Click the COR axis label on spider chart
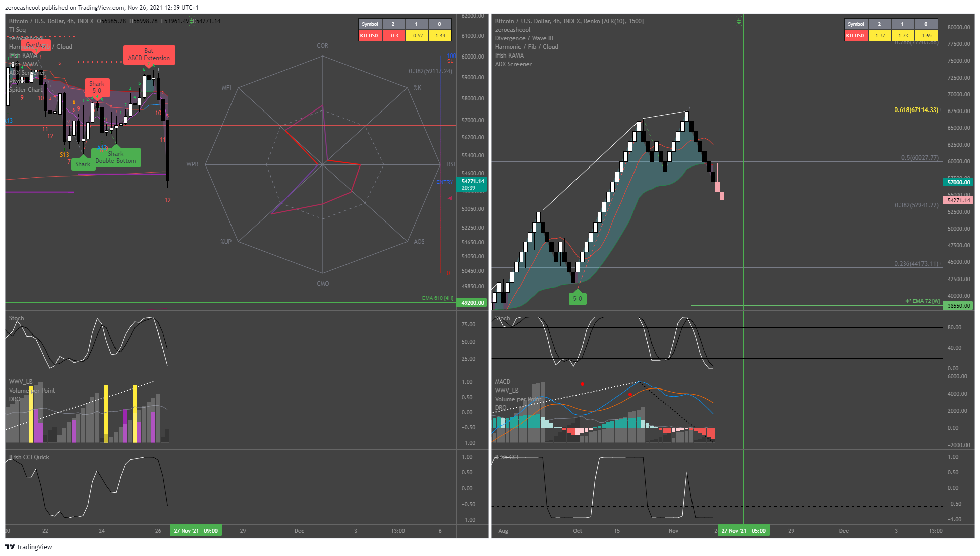980x556 pixels. point(322,46)
